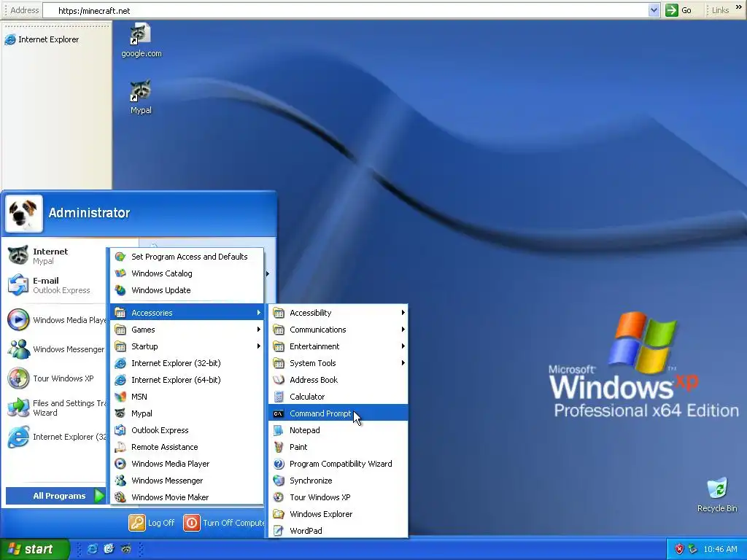Open Tour Windows XP in Start menu left pane
The image size is (747, 560).
[x=55, y=378]
